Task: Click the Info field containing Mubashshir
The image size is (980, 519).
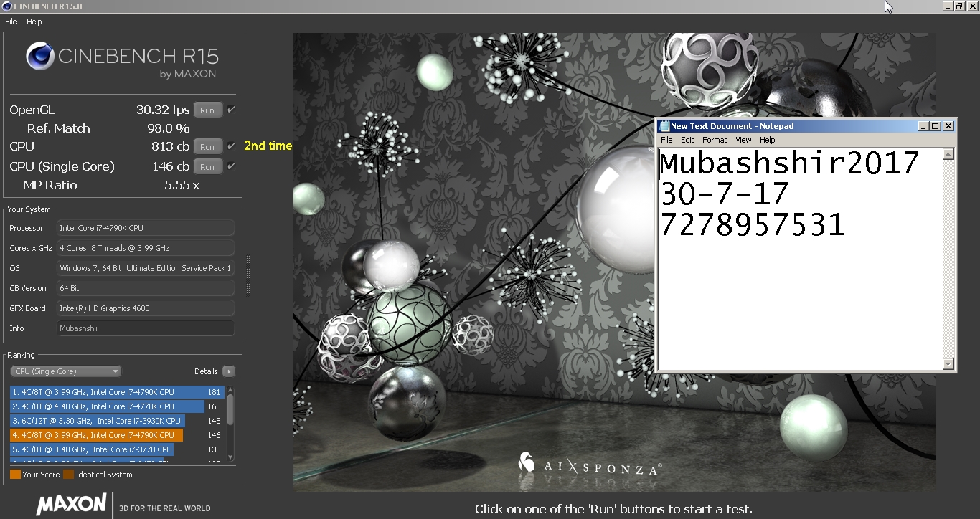Action: 146,328
